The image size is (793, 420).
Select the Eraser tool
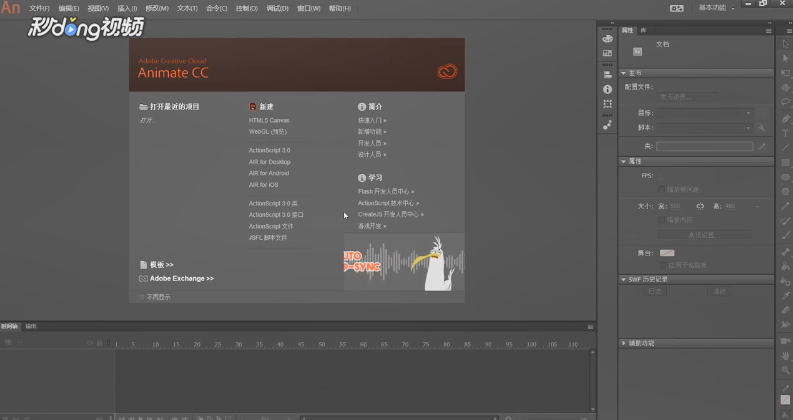click(785, 310)
